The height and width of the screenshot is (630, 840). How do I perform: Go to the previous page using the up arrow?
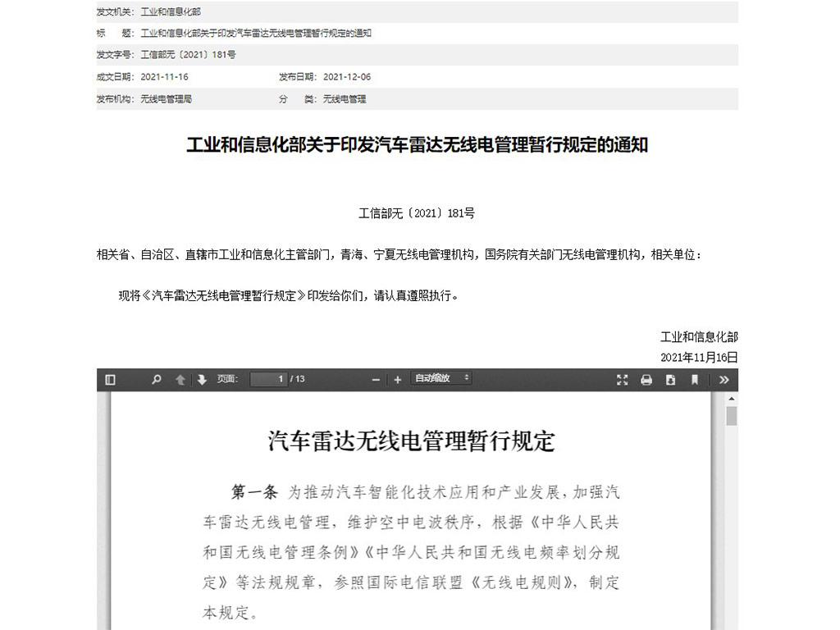(181, 380)
